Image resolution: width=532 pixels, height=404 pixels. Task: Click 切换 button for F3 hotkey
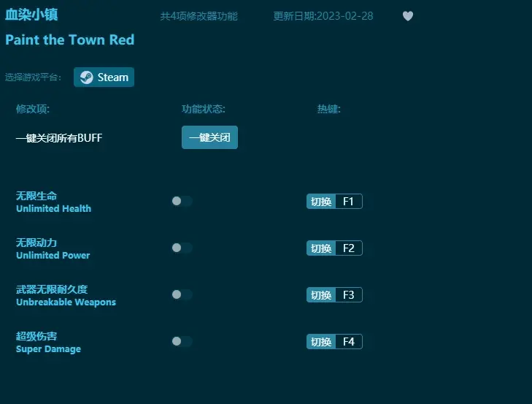[321, 295]
